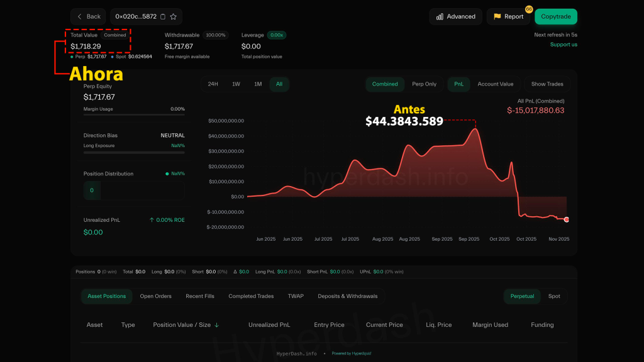Select the 1W chart range
The width and height of the screenshot is (644, 362).
coord(236,84)
